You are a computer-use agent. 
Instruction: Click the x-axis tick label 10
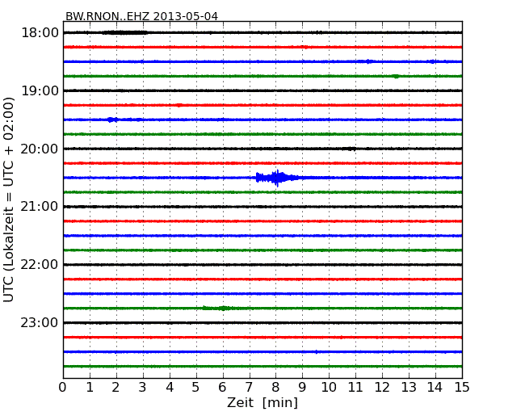(x=329, y=387)
